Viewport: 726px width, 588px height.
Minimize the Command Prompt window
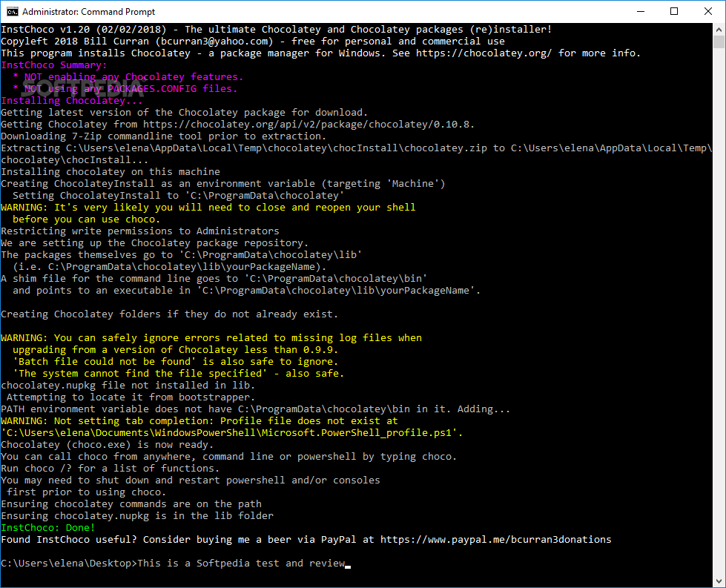coord(641,11)
